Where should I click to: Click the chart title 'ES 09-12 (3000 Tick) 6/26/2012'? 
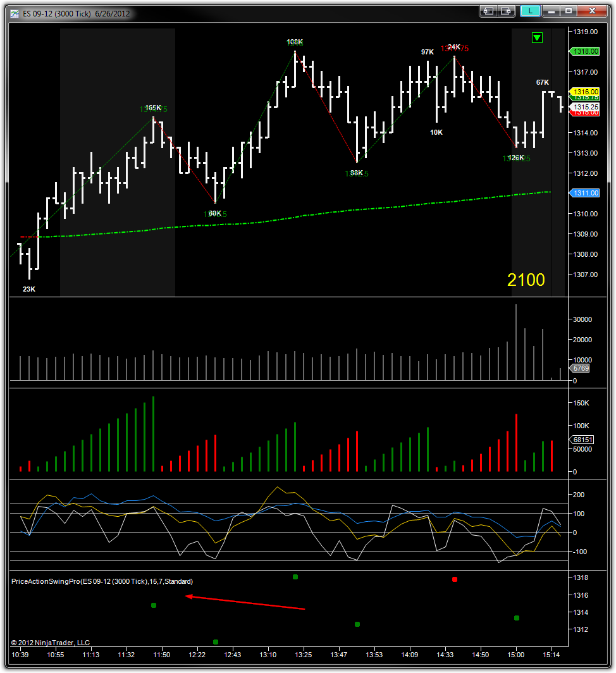tap(76, 14)
